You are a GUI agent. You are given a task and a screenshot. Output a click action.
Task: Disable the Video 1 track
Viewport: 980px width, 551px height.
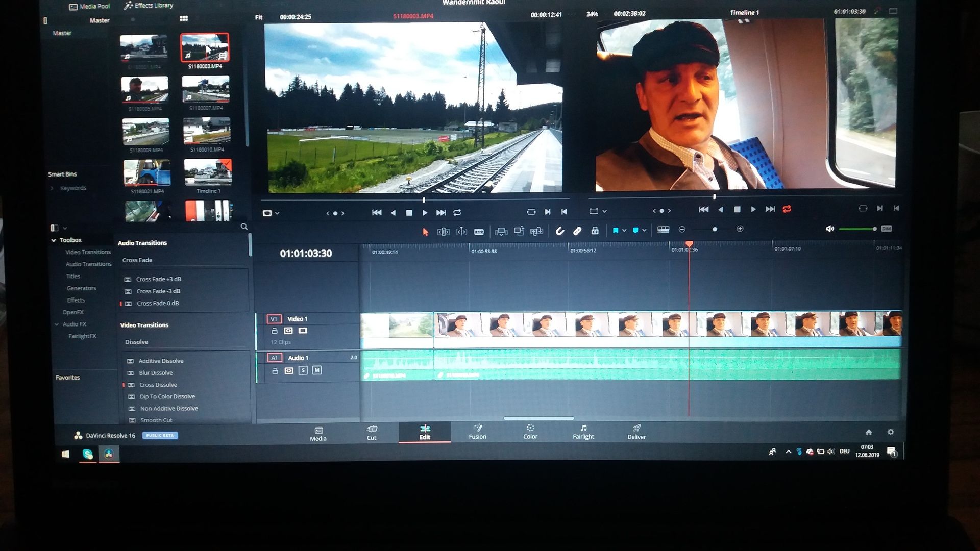pyautogui.click(x=303, y=331)
